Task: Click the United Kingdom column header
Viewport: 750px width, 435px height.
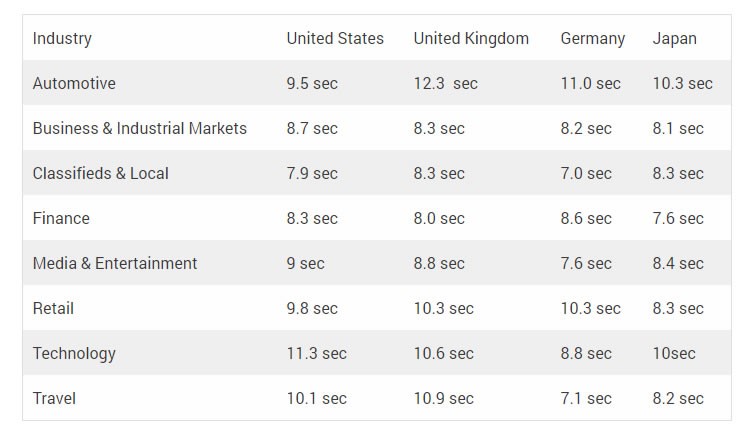Action: [471, 38]
